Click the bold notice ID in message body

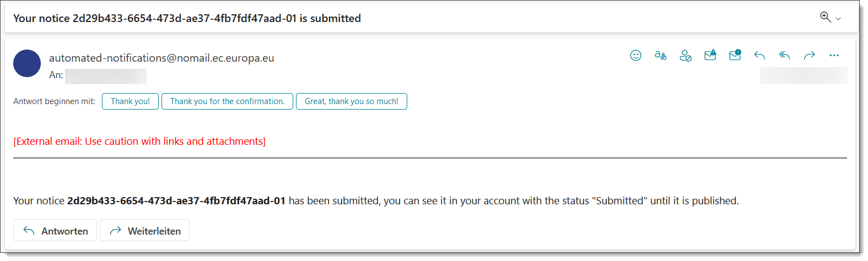(176, 201)
